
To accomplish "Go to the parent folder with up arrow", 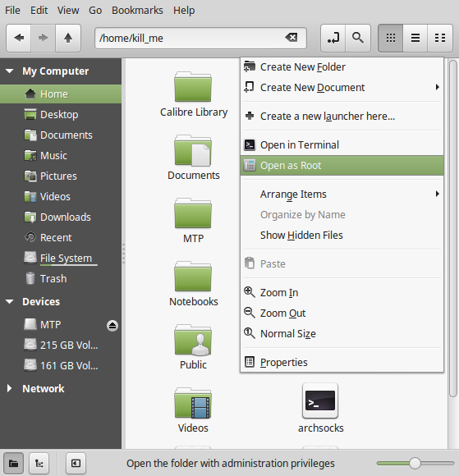I will pyautogui.click(x=68, y=39).
